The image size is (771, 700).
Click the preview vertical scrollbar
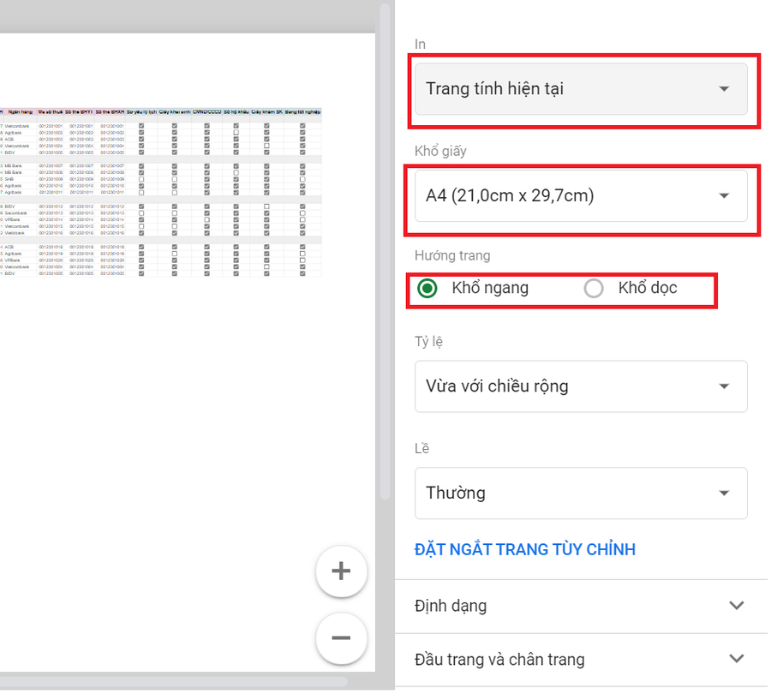click(x=385, y=251)
